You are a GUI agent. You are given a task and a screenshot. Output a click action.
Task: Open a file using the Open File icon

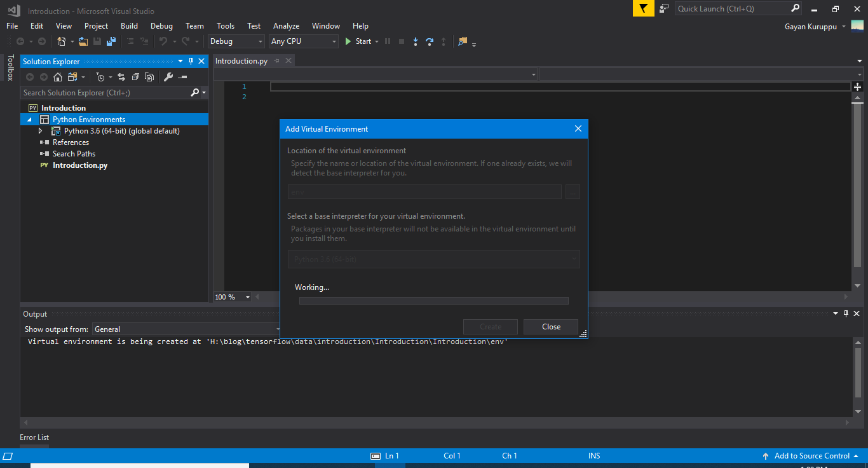(83, 41)
